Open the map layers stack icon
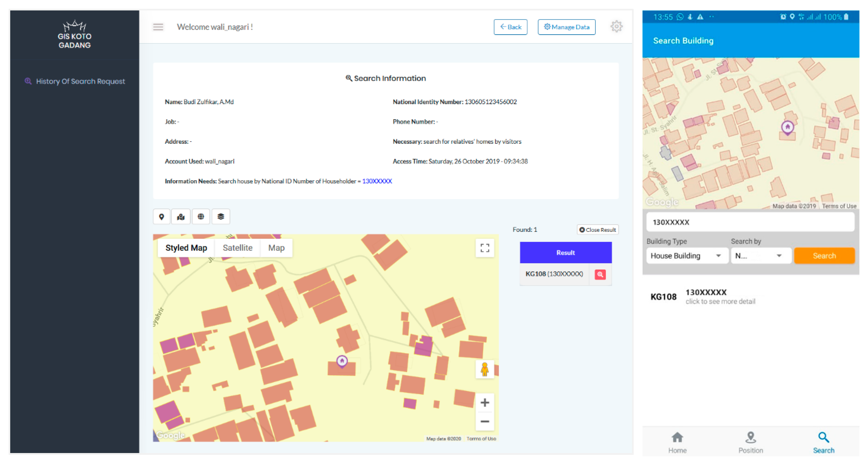This screenshot has height=460, width=868. (221, 217)
